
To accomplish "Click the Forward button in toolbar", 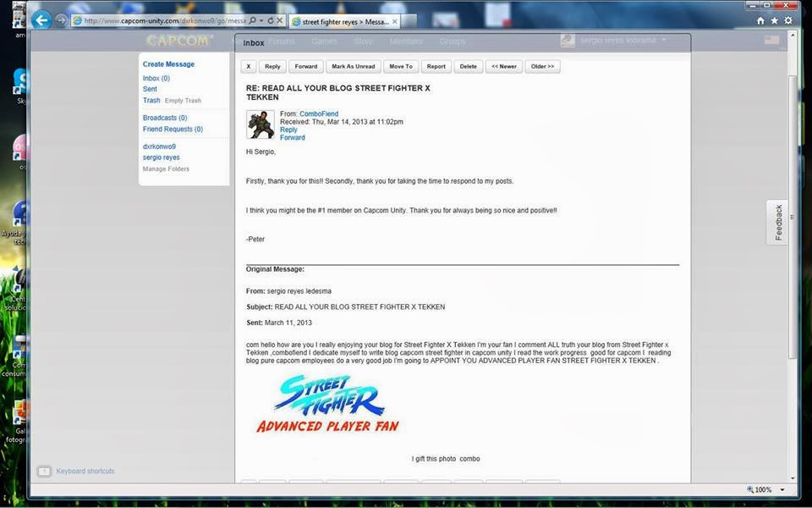I will (306, 66).
